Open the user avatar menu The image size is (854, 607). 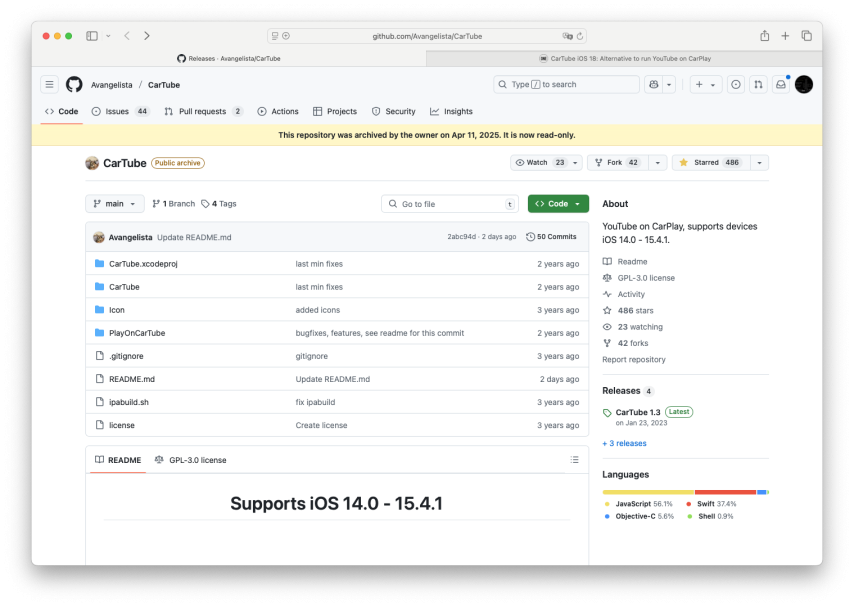click(804, 84)
